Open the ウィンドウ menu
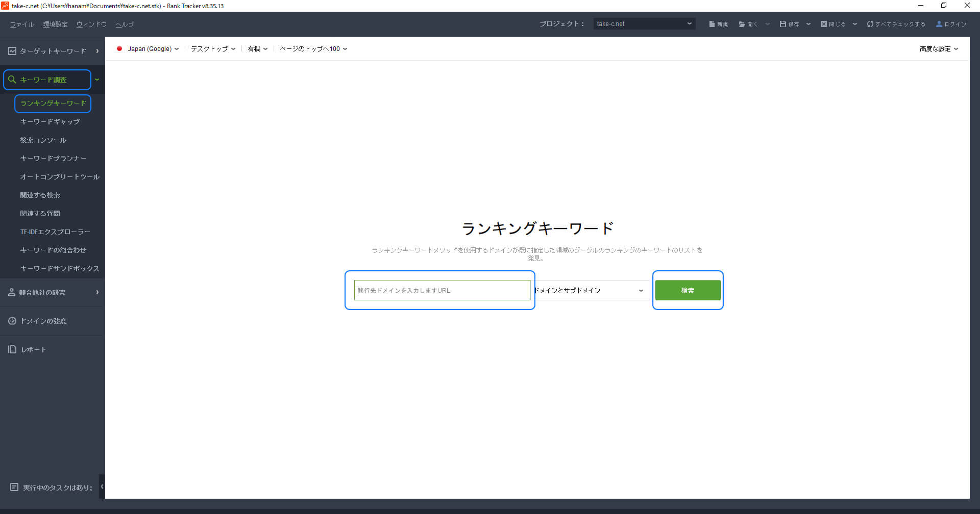Viewport: 980px width, 514px height. click(x=91, y=24)
